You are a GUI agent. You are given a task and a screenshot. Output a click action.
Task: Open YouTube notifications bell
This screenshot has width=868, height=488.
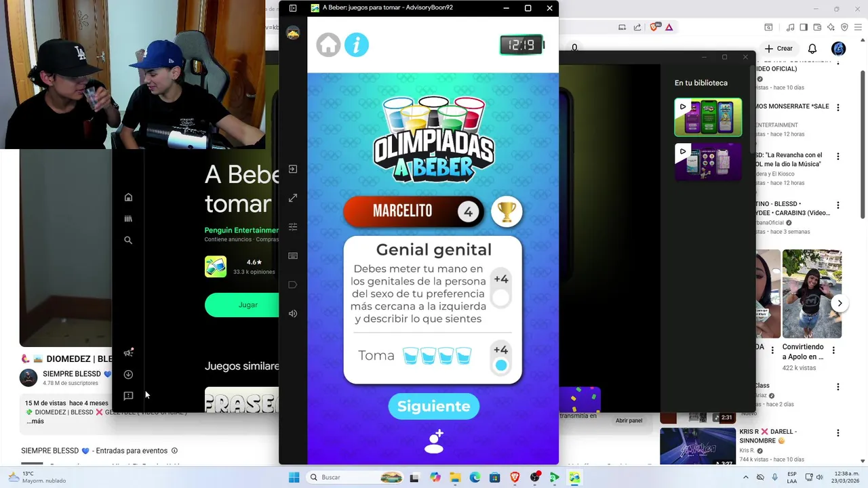812,49
